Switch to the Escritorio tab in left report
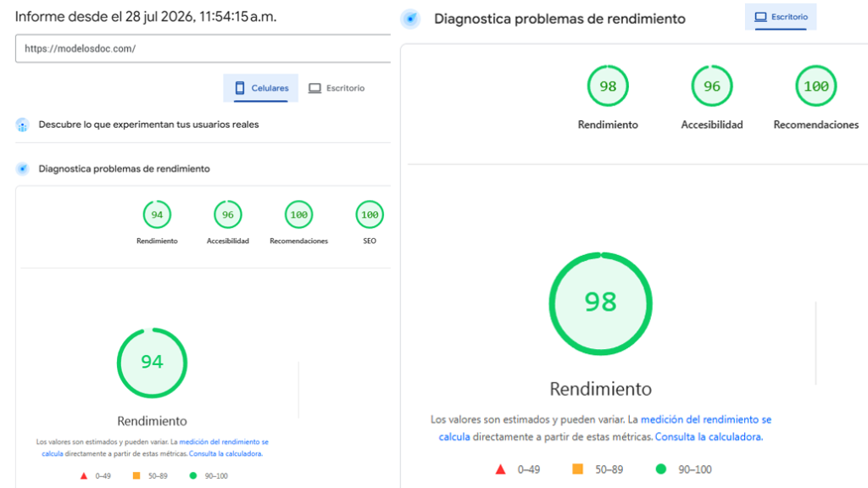The width and height of the screenshot is (868, 488). point(336,88)
